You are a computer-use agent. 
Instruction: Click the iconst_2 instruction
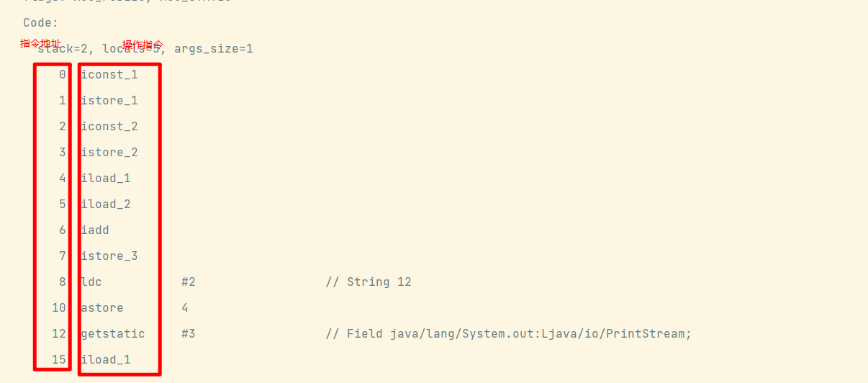point(109,126)
